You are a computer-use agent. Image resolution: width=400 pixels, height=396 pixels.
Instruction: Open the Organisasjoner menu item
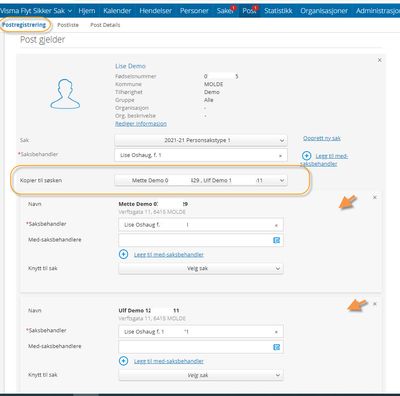click(324, 11)
